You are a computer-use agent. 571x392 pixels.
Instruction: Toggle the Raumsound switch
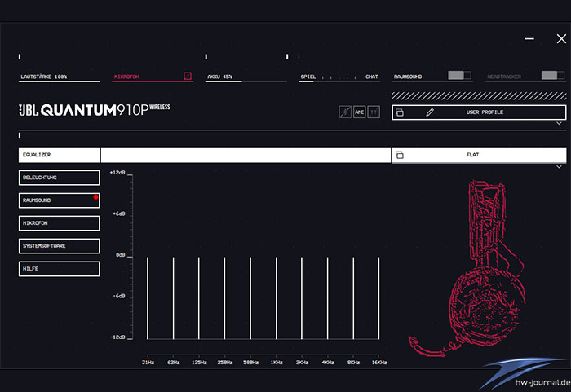click(459, 75)
